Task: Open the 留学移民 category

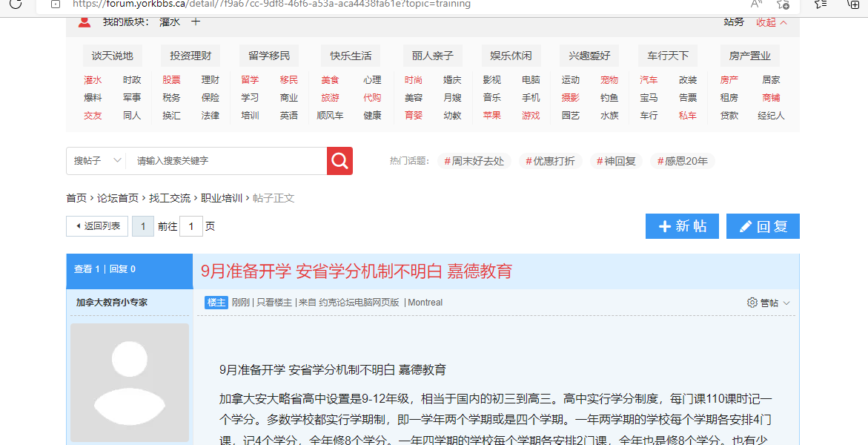Action: [x=269, y=56]
